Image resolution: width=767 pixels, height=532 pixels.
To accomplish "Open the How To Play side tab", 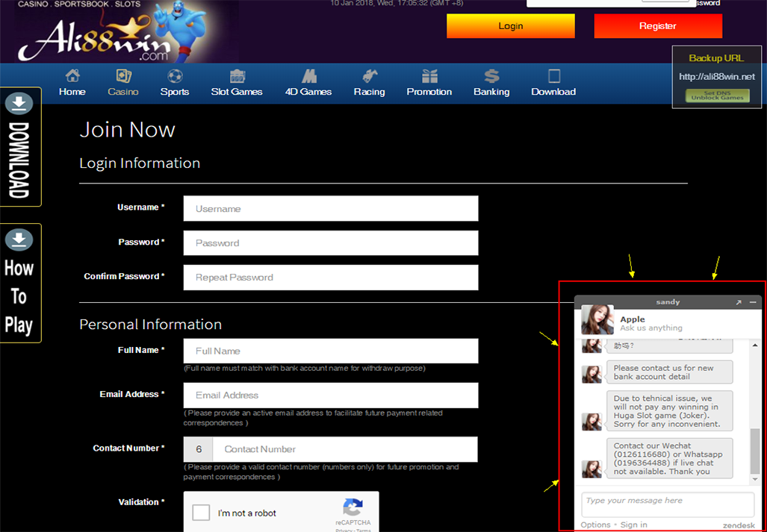I will tap(19, 284).
